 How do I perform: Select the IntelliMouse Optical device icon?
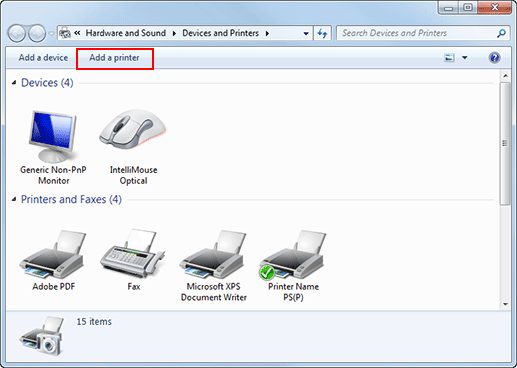[x=133, y=129]
